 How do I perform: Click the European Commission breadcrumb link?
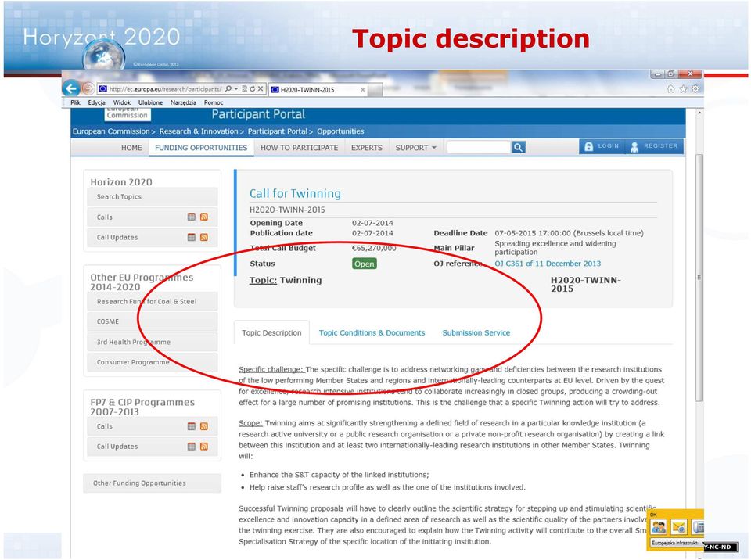click(111, 131)
